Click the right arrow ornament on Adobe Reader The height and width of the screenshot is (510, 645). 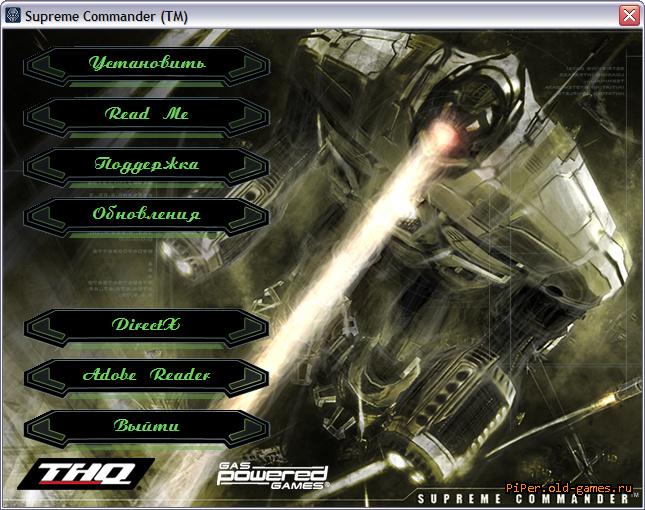(x=254, y=375)
